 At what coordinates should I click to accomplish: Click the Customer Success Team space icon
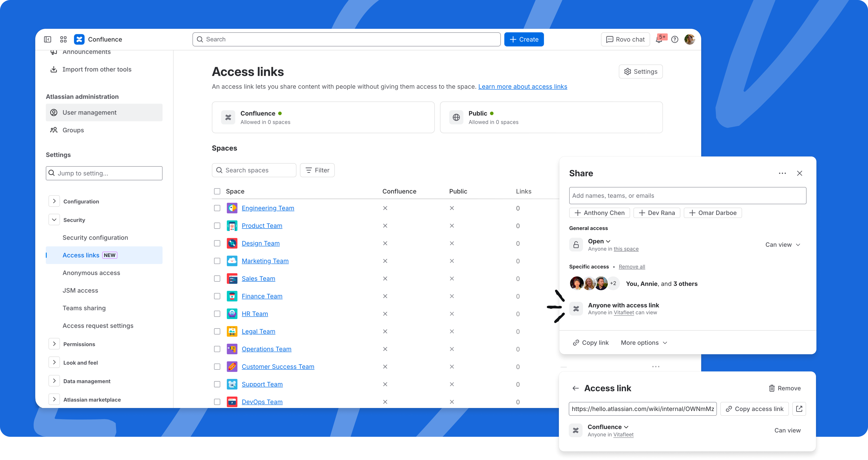click(232, 367)
